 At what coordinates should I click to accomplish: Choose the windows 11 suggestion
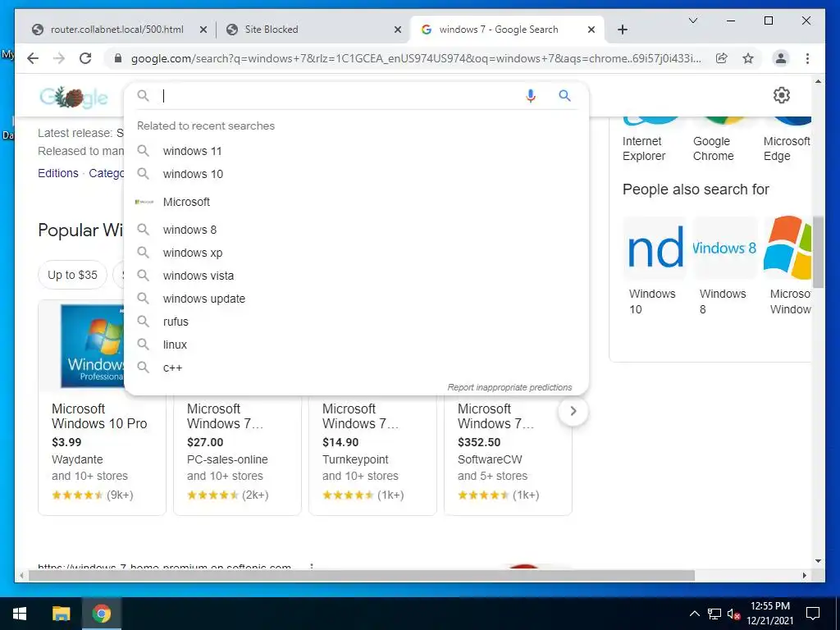click(x=356, y=151)
